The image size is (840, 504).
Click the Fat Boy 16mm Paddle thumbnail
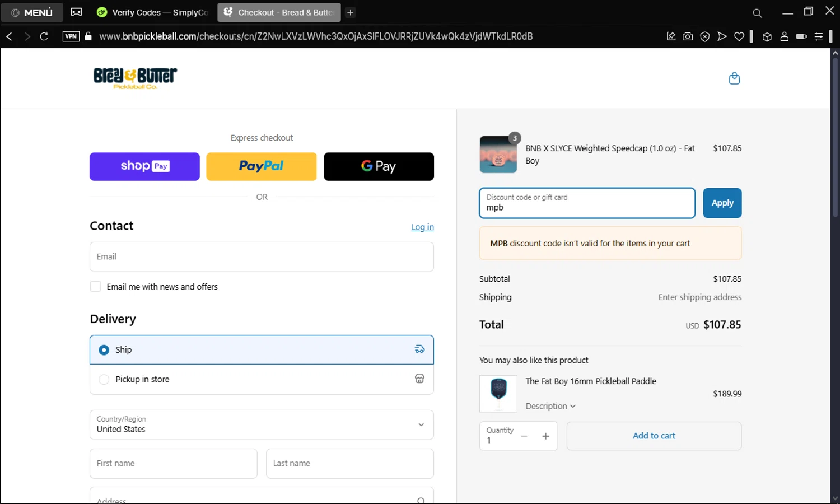[498, 394]
